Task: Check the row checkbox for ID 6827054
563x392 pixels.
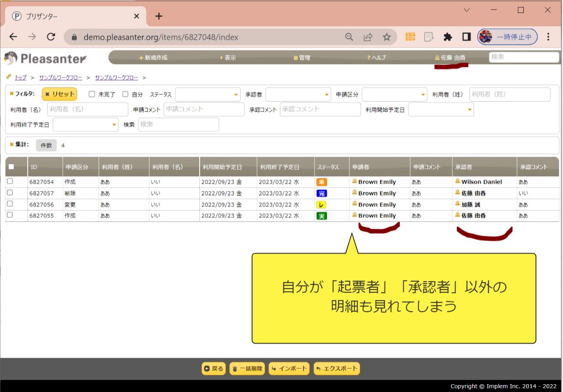Action: click(10, 182)
